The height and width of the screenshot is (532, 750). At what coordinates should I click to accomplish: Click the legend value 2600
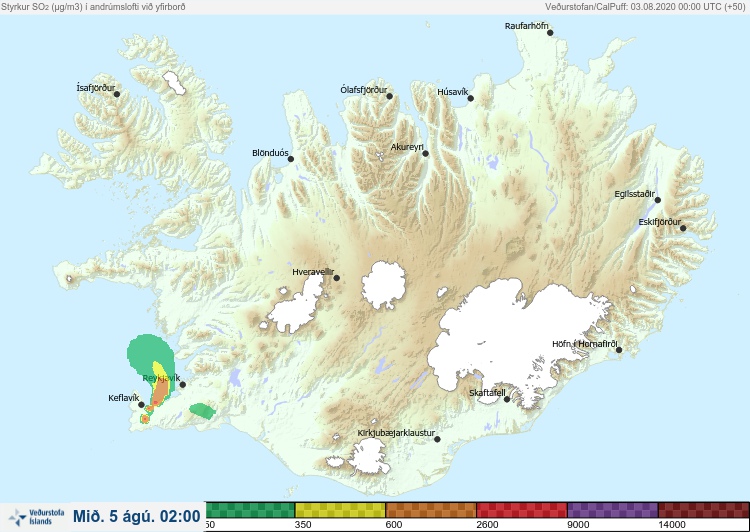(x=487, y=525)
